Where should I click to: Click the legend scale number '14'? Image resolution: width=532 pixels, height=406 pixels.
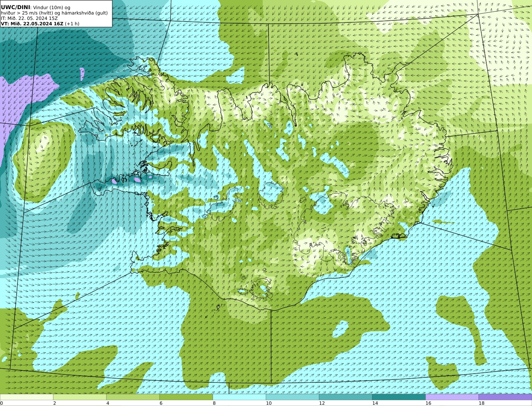coord(375,403)
